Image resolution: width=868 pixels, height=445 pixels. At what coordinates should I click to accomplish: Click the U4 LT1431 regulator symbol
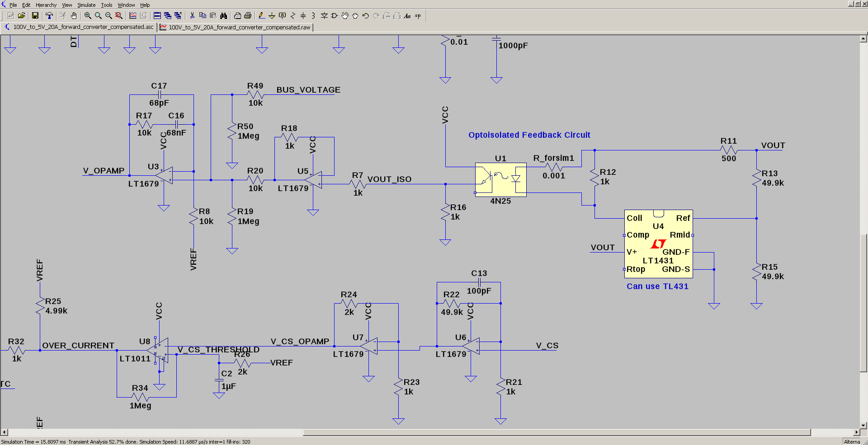tap(658, 244)
